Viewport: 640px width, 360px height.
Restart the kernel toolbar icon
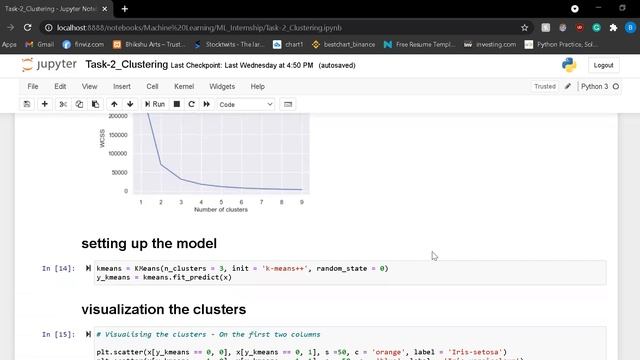pyautogui.click(x=191, y=104)
